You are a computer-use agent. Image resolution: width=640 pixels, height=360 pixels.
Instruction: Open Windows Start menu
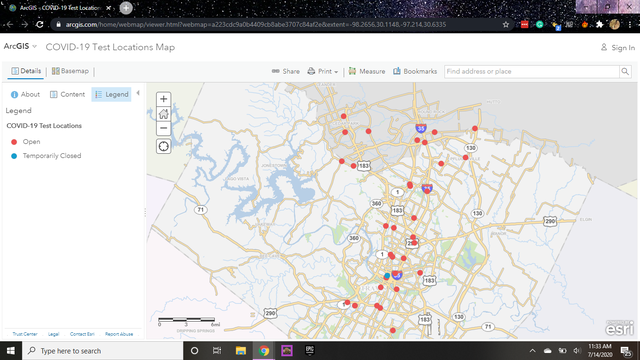[11, 351]
